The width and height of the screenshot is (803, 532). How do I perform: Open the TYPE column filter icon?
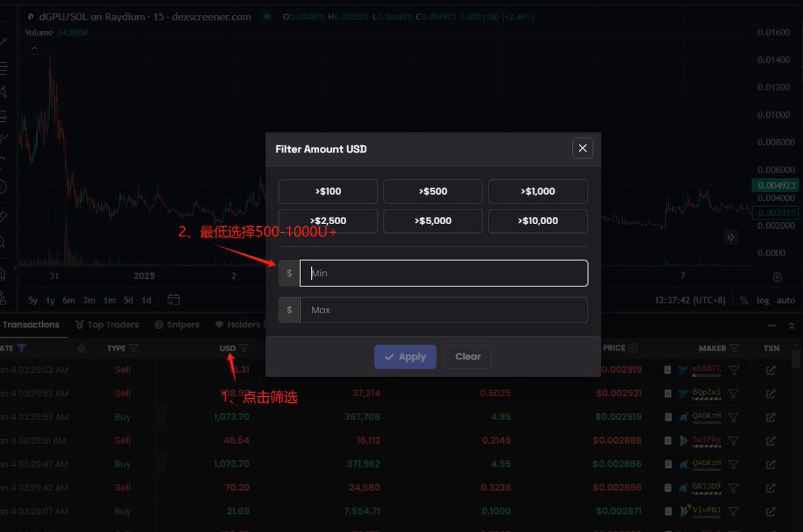133,348
